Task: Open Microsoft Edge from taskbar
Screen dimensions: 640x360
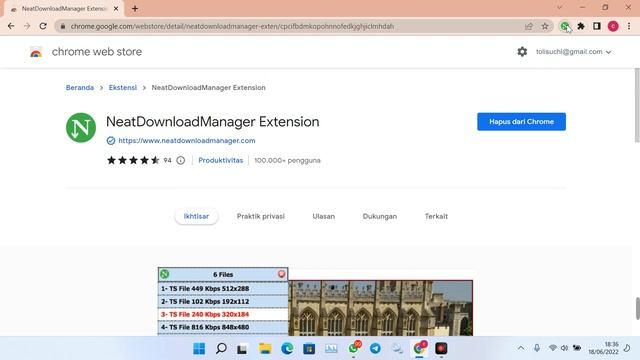Action: coord(287,349)
